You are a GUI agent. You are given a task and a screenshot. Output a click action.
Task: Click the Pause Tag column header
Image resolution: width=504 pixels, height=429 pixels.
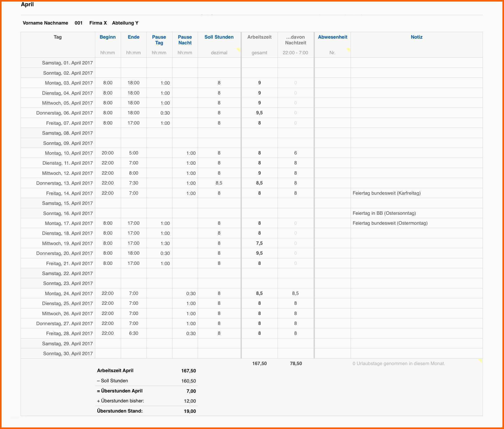pos(159,40)
